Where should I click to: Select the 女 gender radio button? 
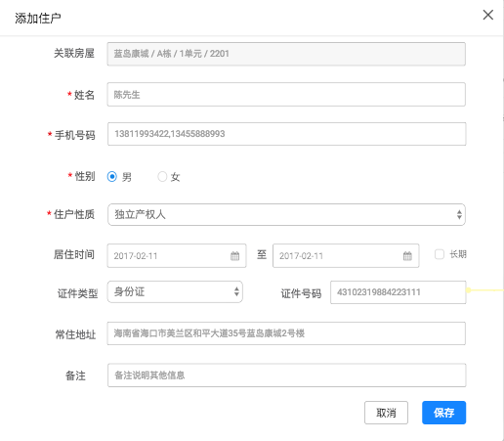pyautogui.click(x=162, y=177)
